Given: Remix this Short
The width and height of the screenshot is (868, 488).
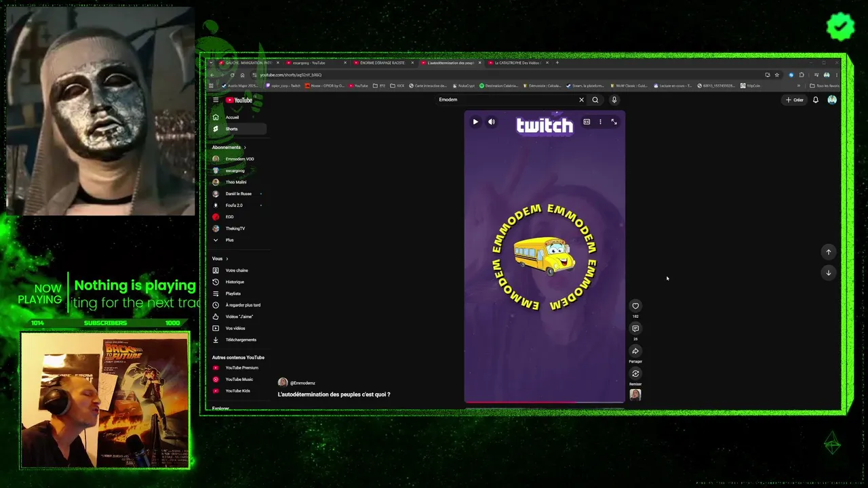Looking at the screenshot, I should point(635,373).
